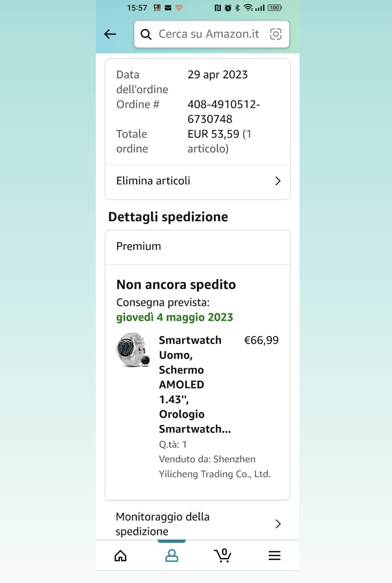Open the hamburger menu icon
This screenshot has height=583, width=392.
(x=274, y=556)
